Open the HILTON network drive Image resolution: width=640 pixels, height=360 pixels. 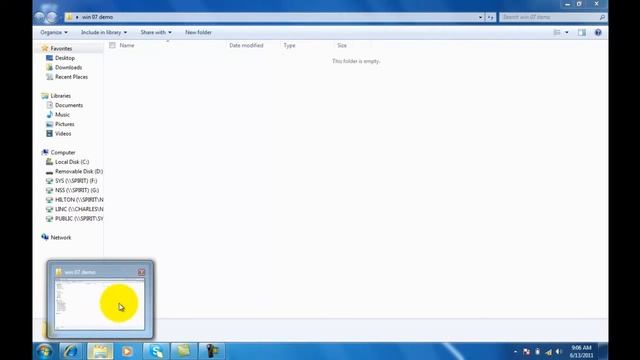pyautogui.click(x=79, y=200)
